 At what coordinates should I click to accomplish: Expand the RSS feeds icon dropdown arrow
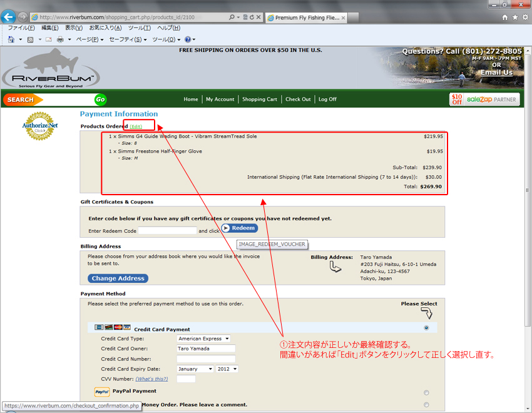39,39
